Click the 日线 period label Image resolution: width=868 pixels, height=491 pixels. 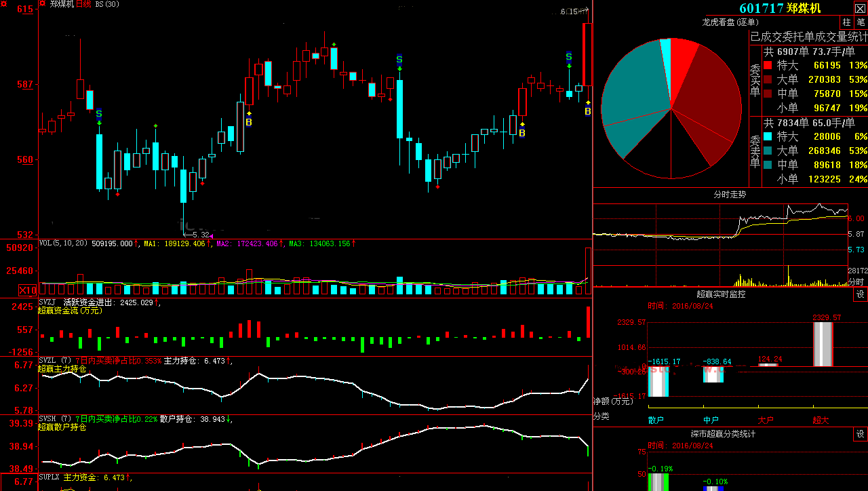point(83,4)
